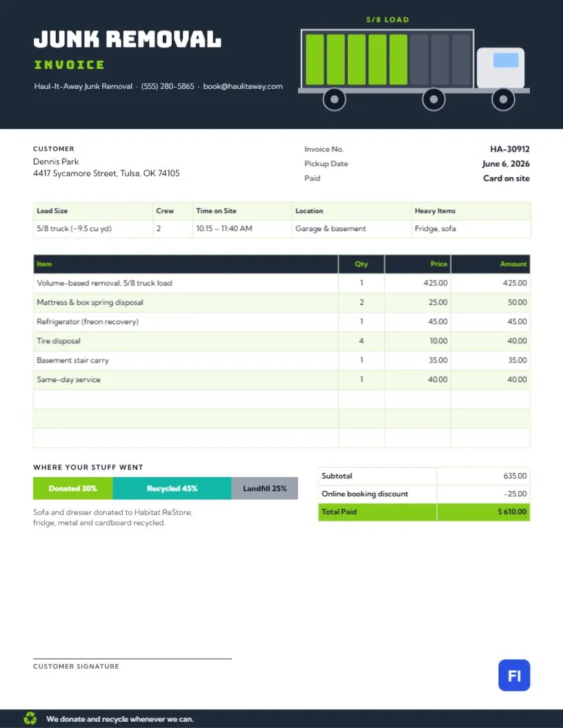Click the '5/8 LOAD' label above truck
The height and width of the screenshot is (728, 563).
(388, 19)
